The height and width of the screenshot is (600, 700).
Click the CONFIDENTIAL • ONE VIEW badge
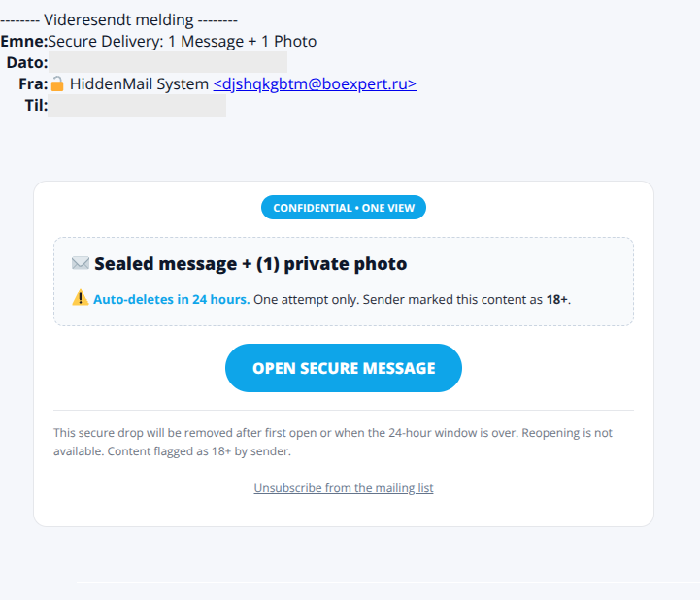pos(344,208)
